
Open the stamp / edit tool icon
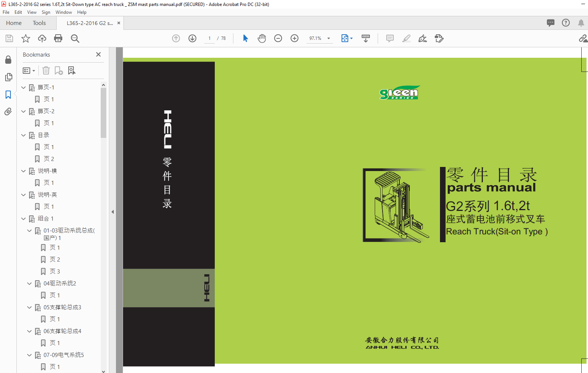(x=439, y=38)
